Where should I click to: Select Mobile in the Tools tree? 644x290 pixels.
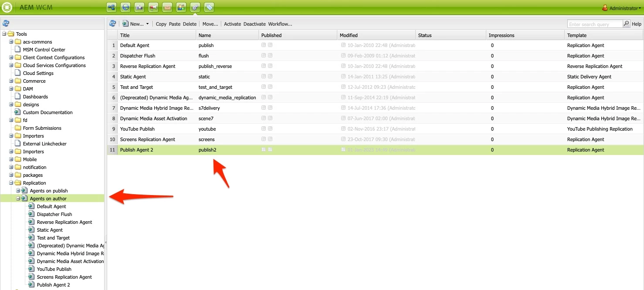point(30,159)
